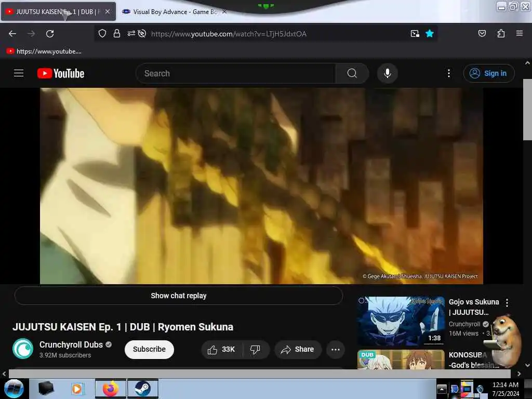
Task: Open the Gojo vs Sukuna video thumbnail
Action: click(x=401, y=321)
